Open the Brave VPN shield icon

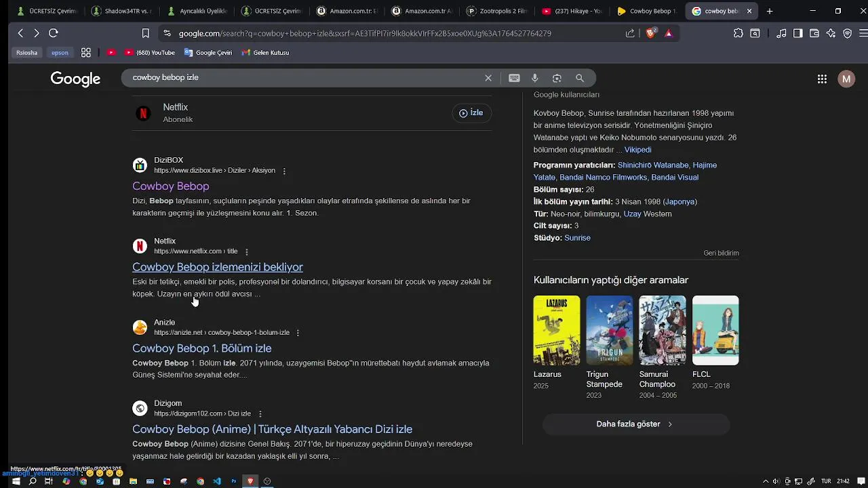coord(848,33)
